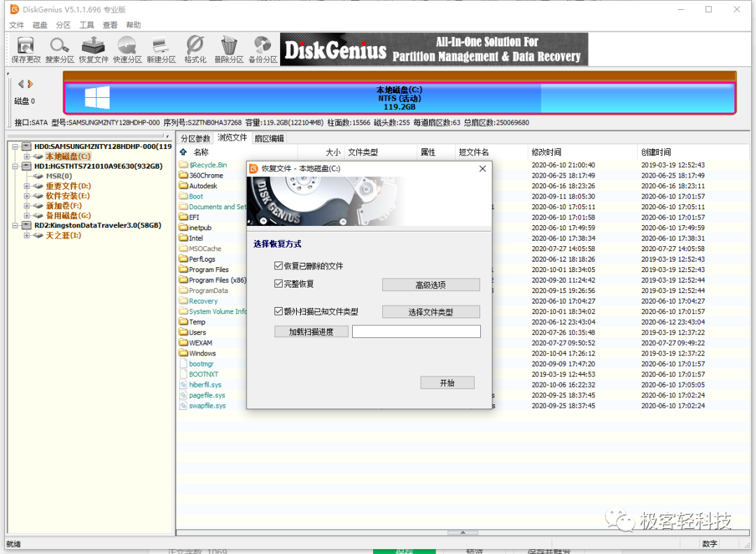Open the 工具 (Tools) menu

pyautogui.click(x=87, y=24)
